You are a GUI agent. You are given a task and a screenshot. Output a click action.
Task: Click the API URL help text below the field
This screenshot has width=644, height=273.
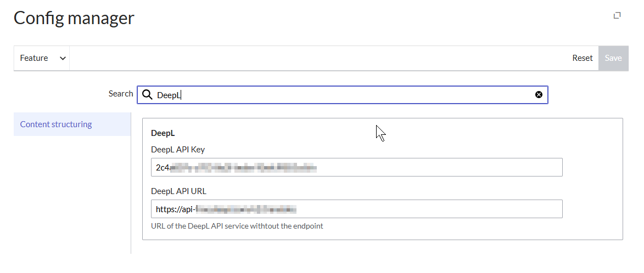tap(237, 226)
